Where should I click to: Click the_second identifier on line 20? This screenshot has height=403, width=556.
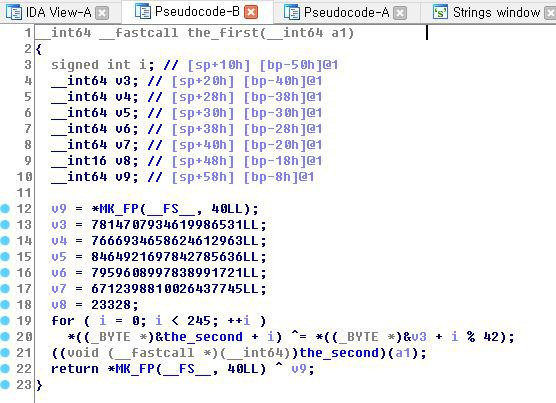(x=203, y=337)
